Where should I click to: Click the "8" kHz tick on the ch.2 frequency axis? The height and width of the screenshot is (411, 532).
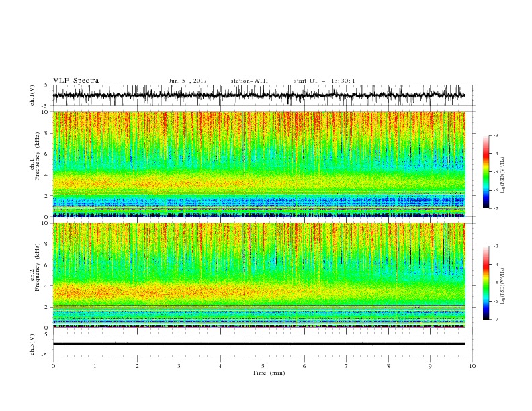pyautogui.click(x=48, y=244)
